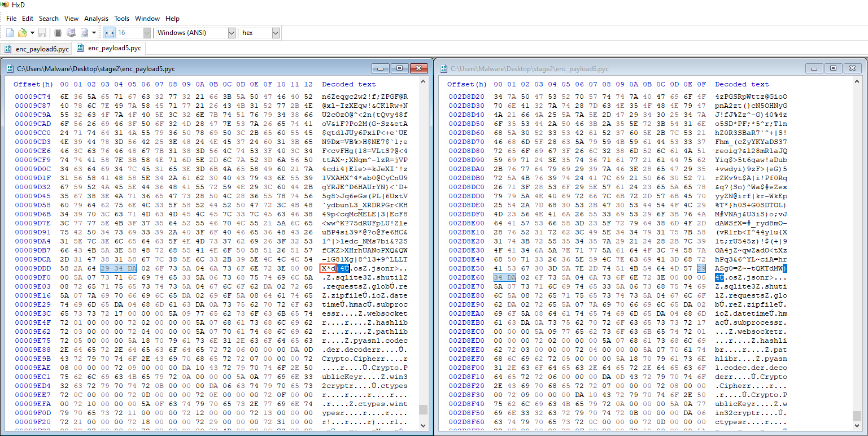Open the View menu

(x=71, y=19)
